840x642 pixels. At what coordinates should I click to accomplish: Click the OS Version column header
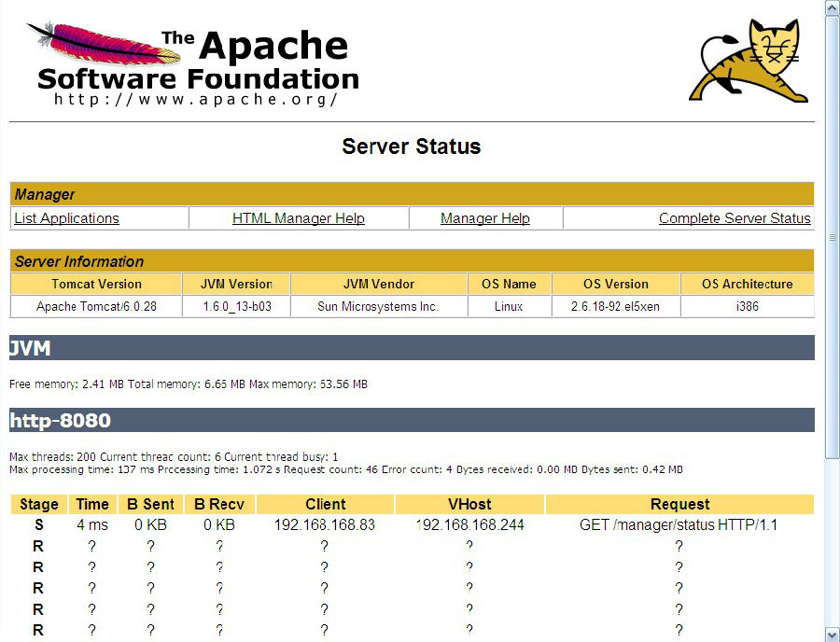click(x=616, y=284)
